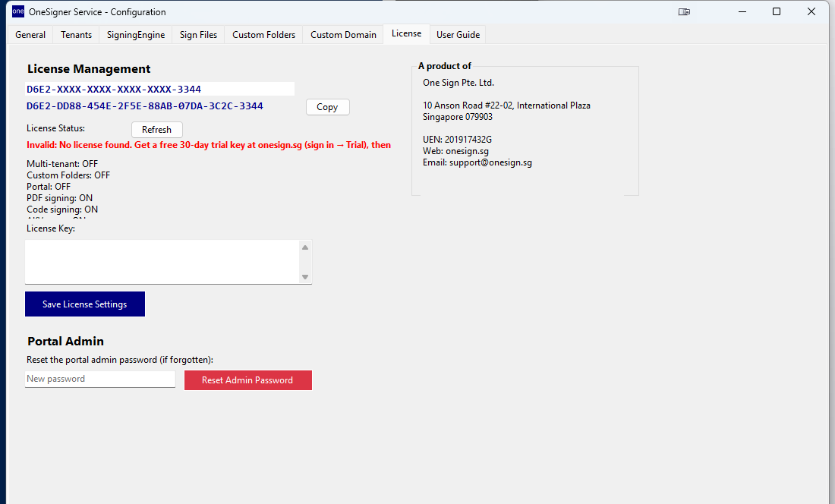The height and width of the screenshot is (504, 835).
Task: Close the Configuration window
Action: point(811,11)
